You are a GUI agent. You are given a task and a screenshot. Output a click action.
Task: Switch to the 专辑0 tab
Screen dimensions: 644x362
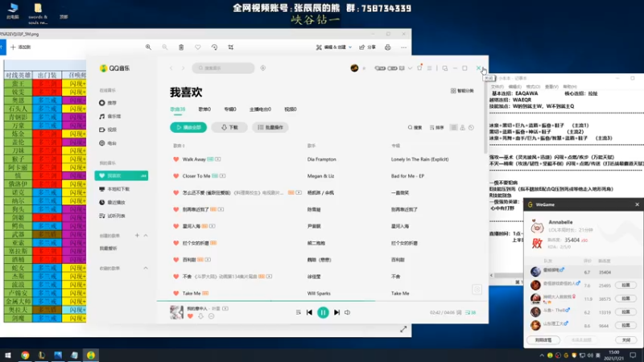coord(230,109)
